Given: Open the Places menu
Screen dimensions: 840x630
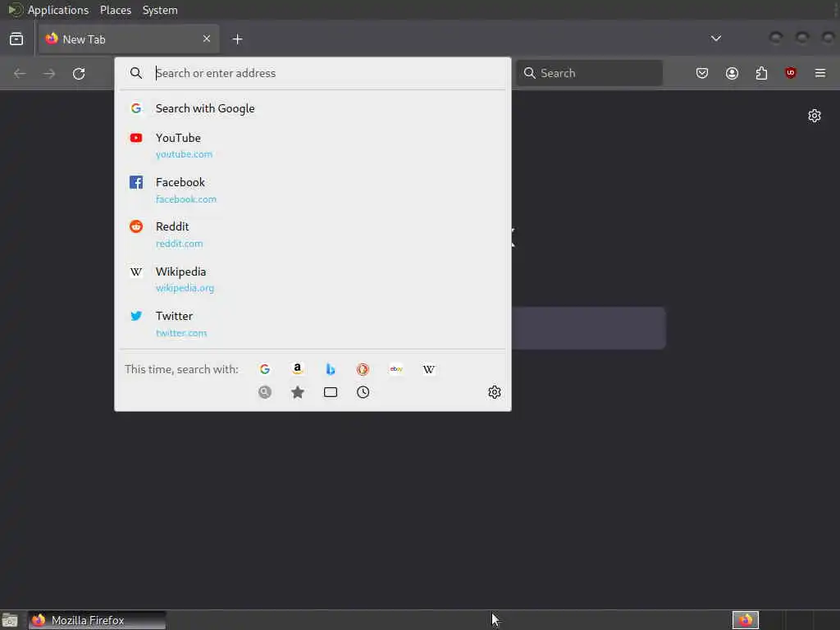Looking at the screenshot, I should [x=116, y=10].
